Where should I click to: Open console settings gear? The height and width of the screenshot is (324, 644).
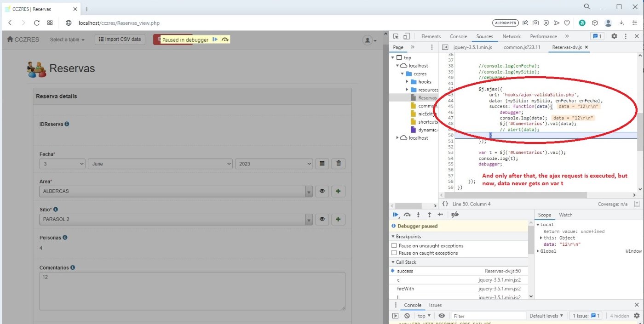click(637, 316)
